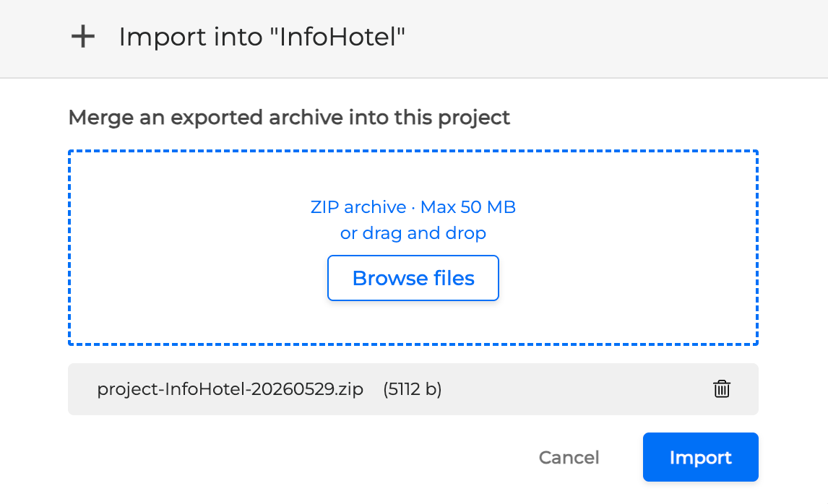
Task: Click the plus icon beside Import title
Action: (83, 37)
